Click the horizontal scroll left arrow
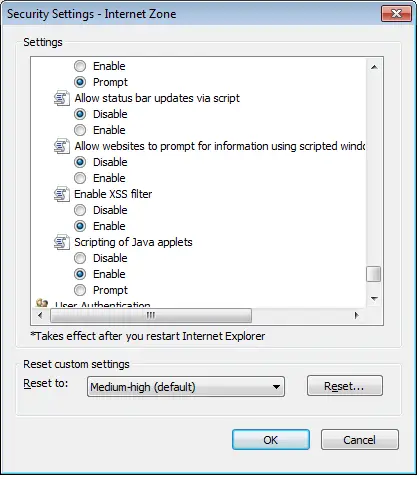 [40, 315]
